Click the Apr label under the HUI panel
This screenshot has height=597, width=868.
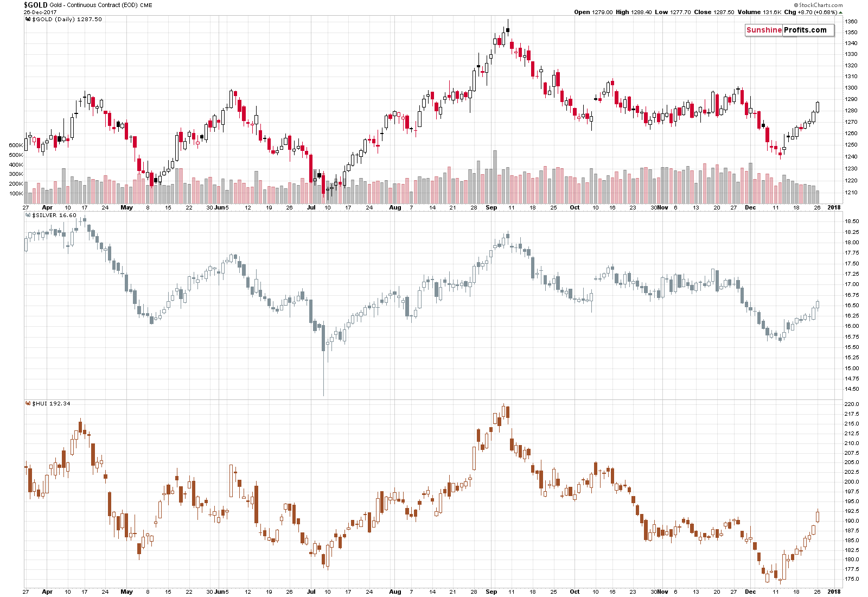pyautogui.click(x=47, y=592)
